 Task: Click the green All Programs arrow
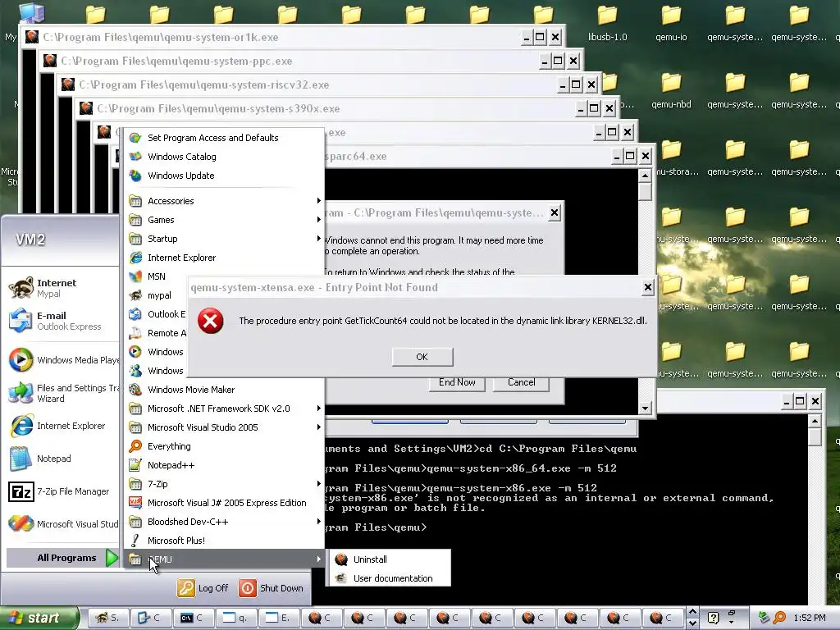[x=112, y=558]
